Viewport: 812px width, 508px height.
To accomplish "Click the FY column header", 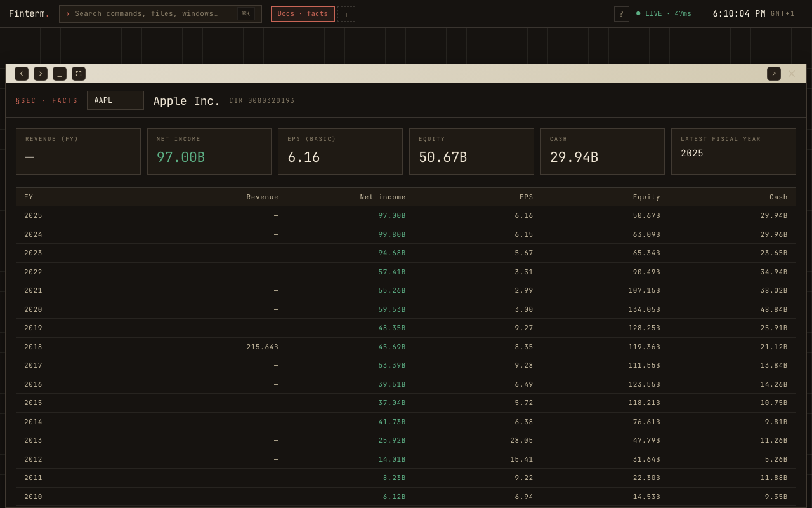I will pyautogui.click(x=29, y=197).
